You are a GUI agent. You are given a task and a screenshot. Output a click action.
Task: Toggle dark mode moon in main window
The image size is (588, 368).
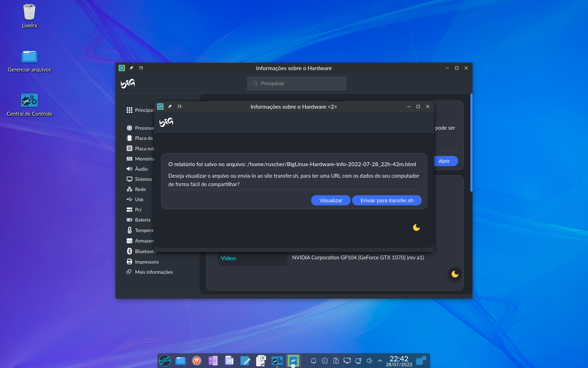(x=455, y=274)
